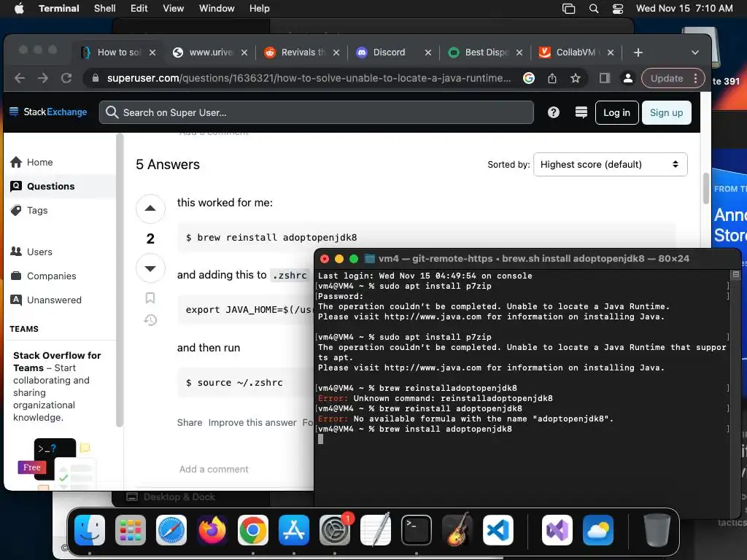Save the answer with bookmark icon
The height and width of the screenshot is (560, 747).
coord(150,298)
